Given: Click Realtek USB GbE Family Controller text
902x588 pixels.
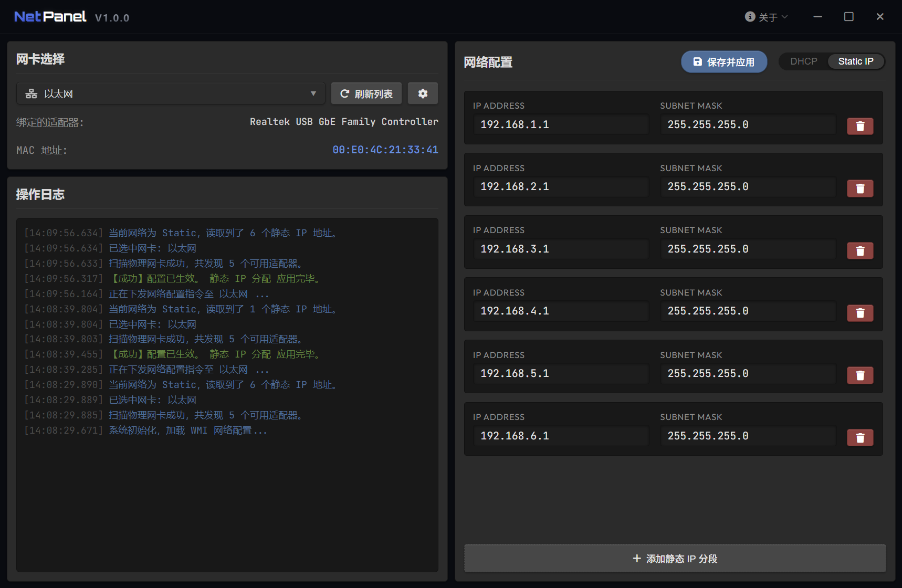Looking at the screenshot, I should point(344,122).
